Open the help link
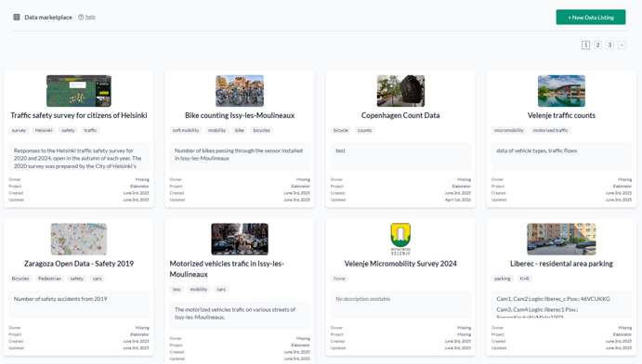The width and height of the screenshot is (642, 364). tap(90, 17)
